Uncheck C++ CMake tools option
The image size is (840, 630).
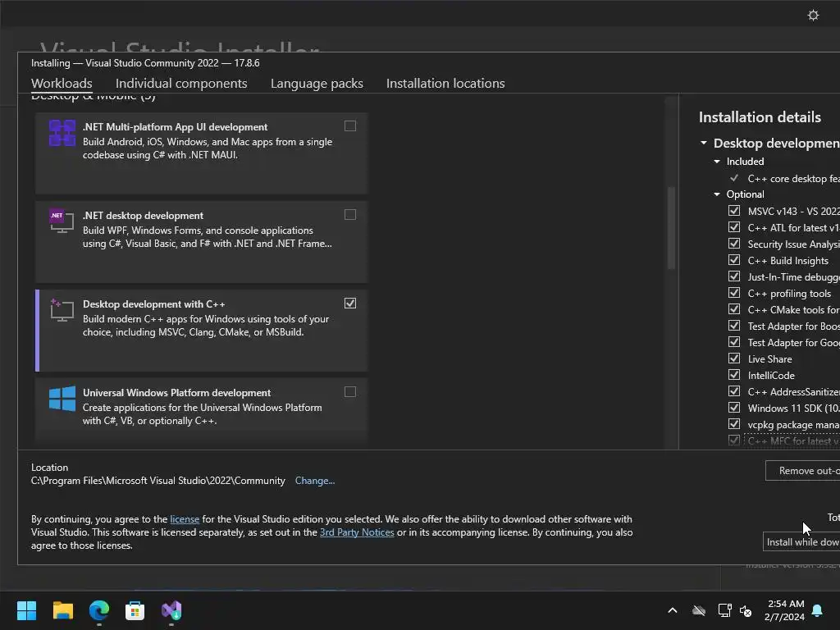pos(734,309)
